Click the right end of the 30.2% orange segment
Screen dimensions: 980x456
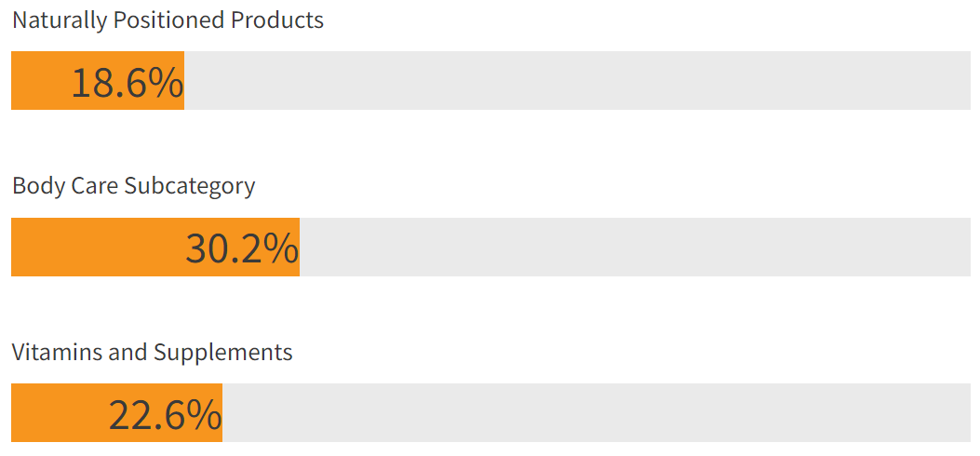(x=298, y=247)
